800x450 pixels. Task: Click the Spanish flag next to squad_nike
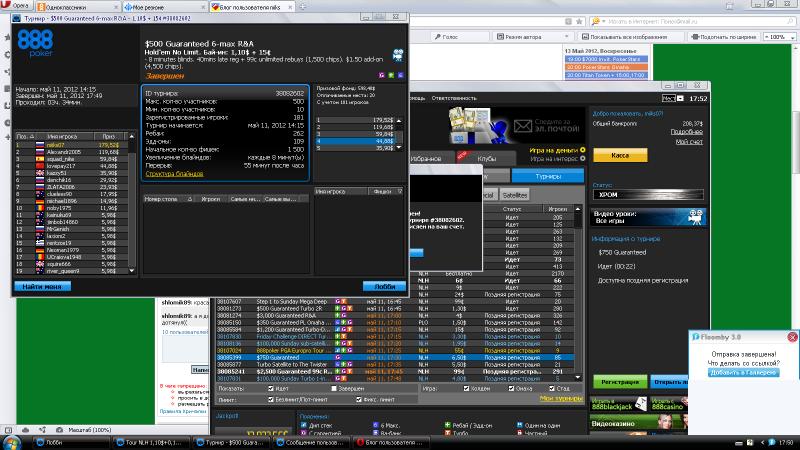pos(40,159)
